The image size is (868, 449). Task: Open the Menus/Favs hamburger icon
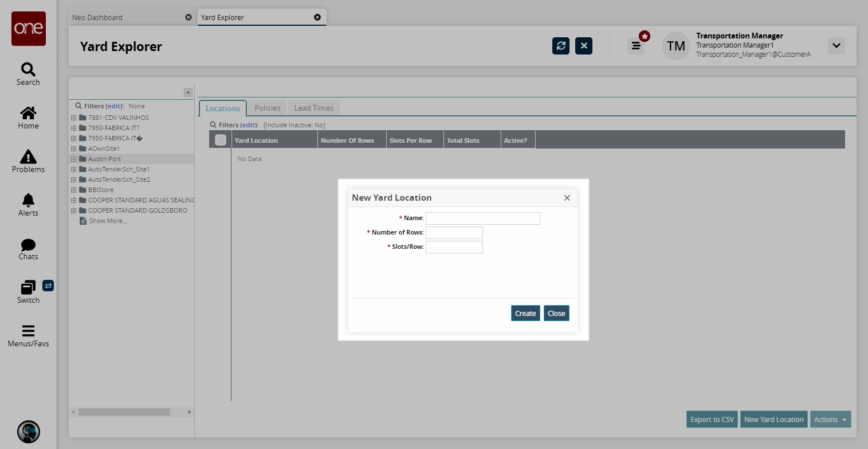[28, 331]
